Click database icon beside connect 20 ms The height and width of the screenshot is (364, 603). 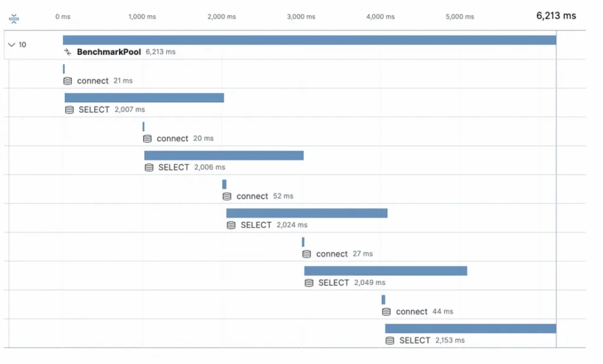pyautogui.click(x=147, y=138)
